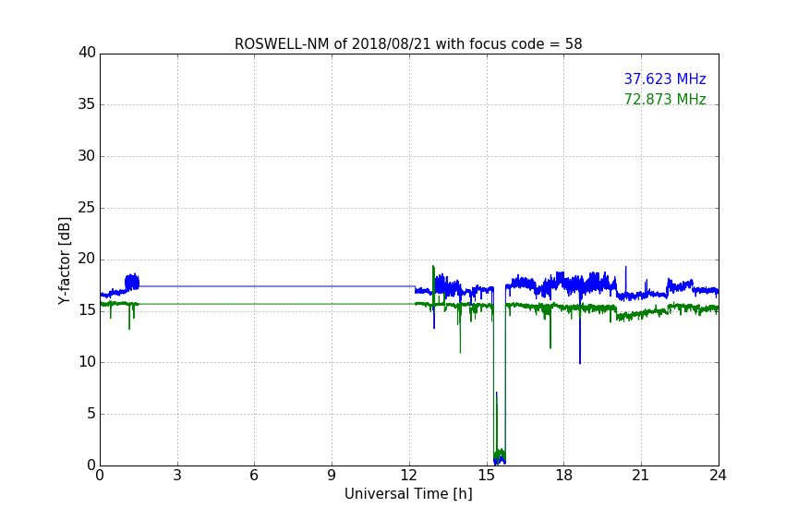Click the y-axis tick label 40
This screenshot has width=798, height=532.
[87, 53]
